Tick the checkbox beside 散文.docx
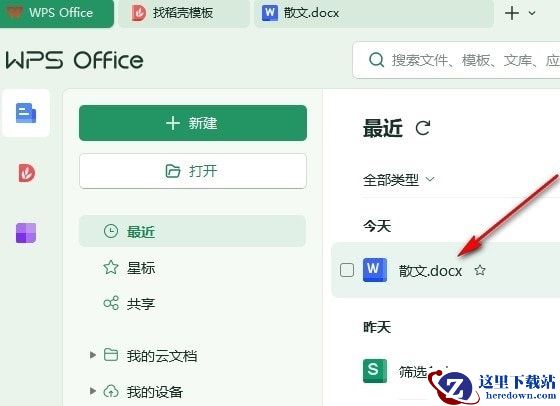The width and height of the screenshot is (560, 406). 347,270
